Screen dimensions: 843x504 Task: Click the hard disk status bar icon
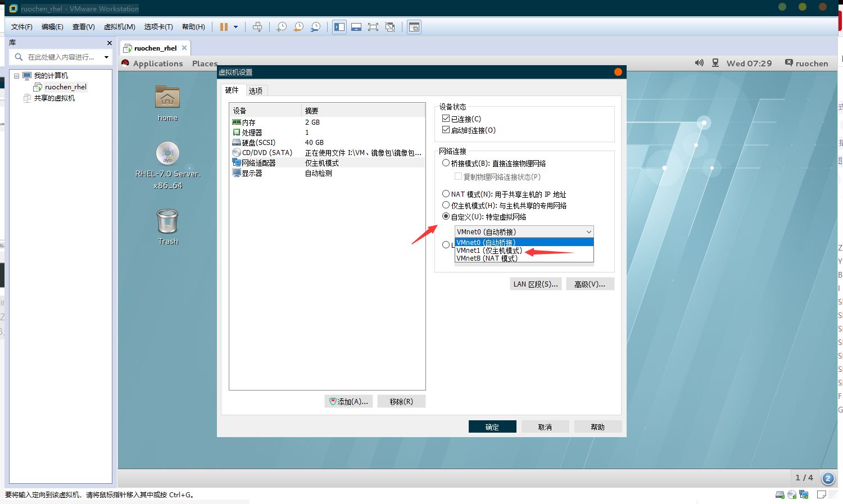(780, 495)
